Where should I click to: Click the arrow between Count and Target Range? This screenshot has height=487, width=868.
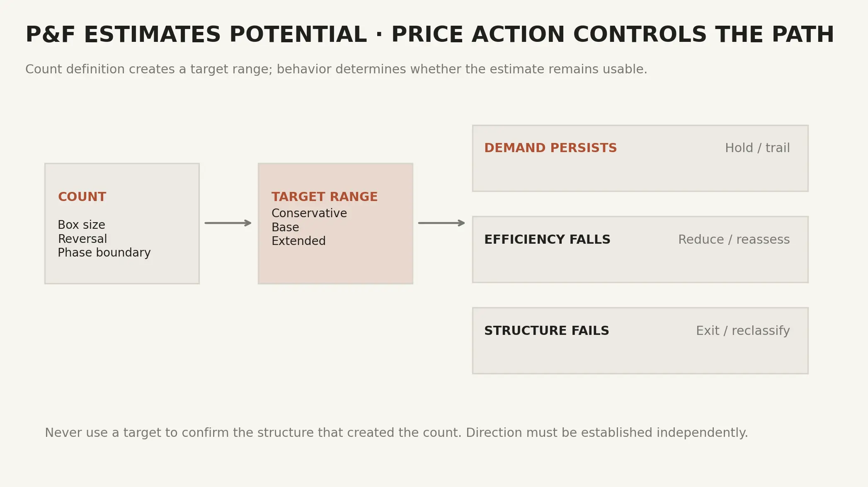pos(228,223)
